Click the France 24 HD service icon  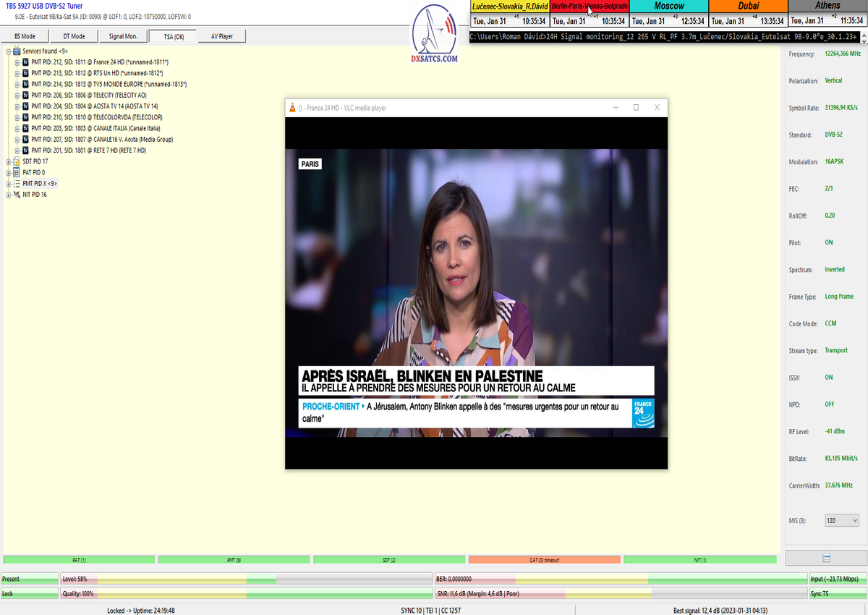pyautogui.click(x=26, y=62)
